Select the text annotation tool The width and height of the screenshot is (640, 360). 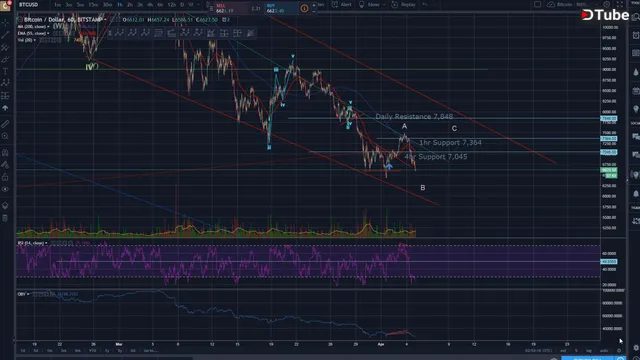tap(5, 71)
